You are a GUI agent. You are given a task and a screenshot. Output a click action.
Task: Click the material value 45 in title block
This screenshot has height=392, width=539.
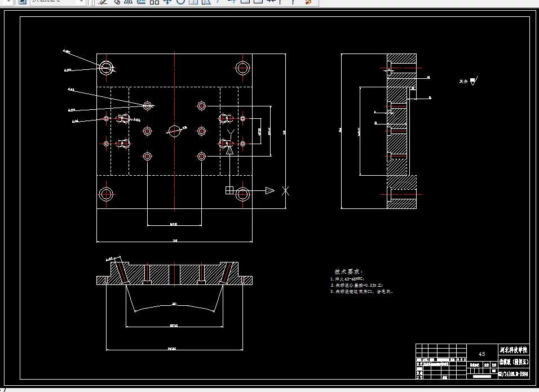482,354
